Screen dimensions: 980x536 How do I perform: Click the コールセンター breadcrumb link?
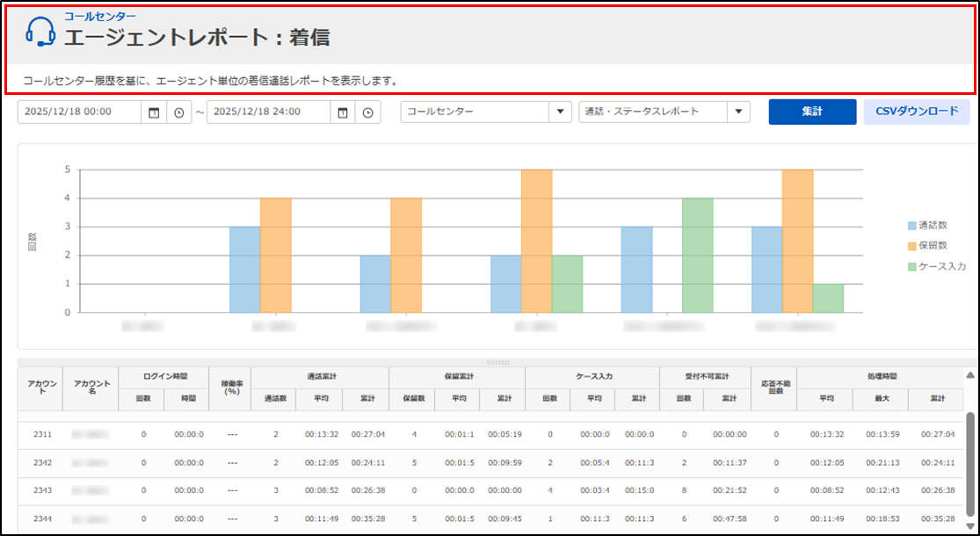(x=100, y=16)
